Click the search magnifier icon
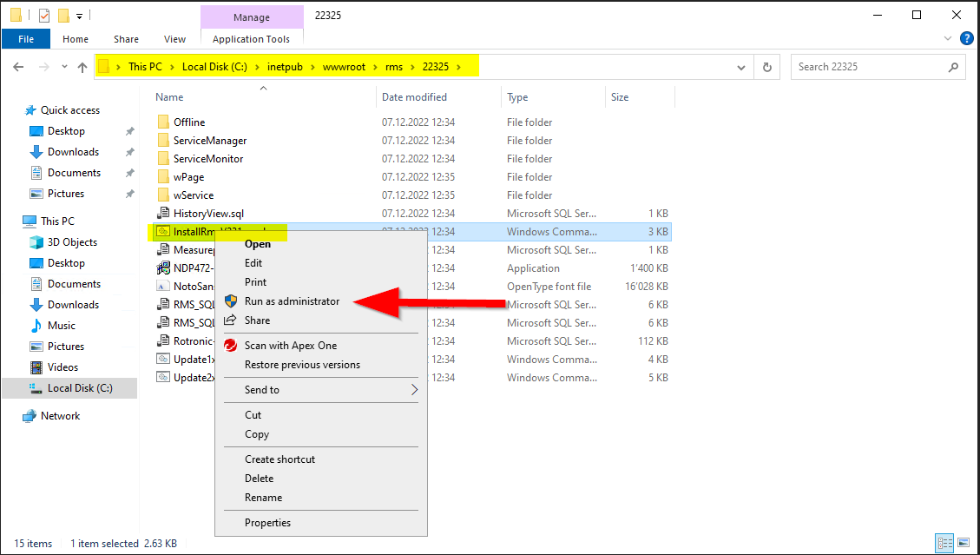This screenshot has width=980, height=555. [x=953, y=67]
